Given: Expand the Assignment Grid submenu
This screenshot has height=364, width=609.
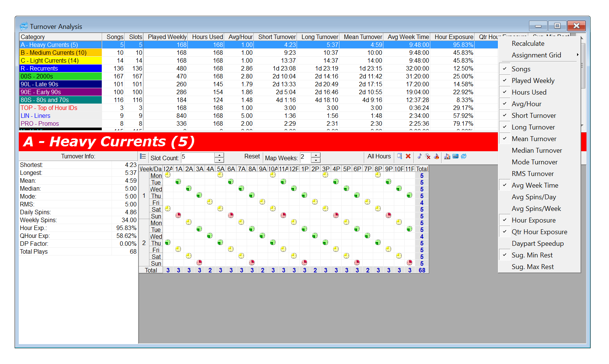Looking at the screenshot, I should [x=536, y=55].
